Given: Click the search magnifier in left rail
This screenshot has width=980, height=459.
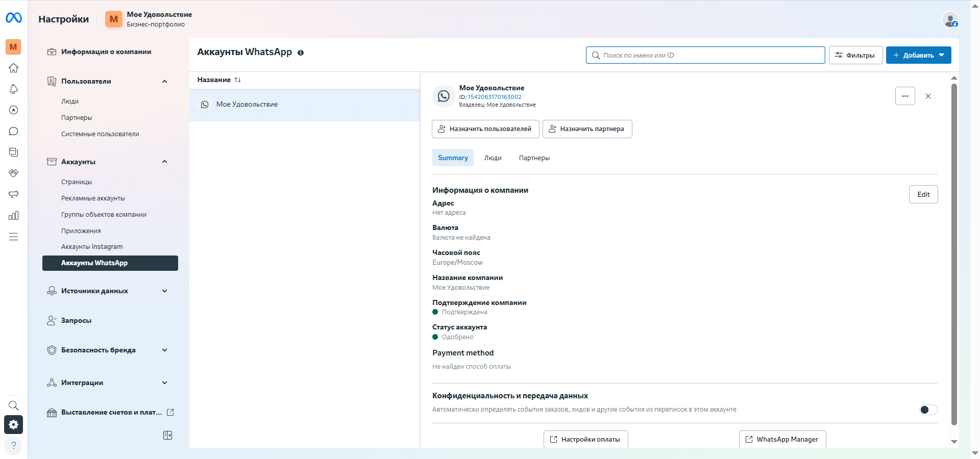Looking at the screenshot, I should [14, 405].
